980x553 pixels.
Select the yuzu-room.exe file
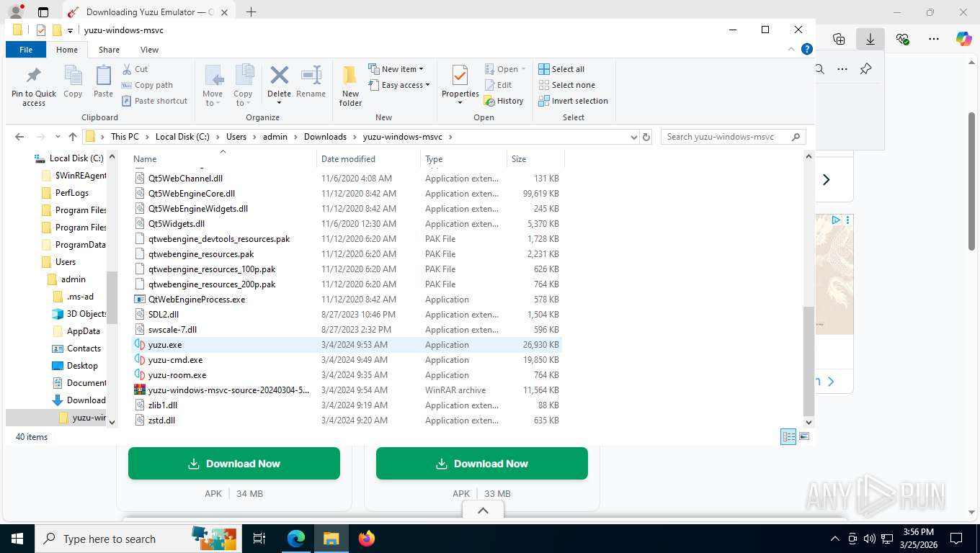coord(346,375)
